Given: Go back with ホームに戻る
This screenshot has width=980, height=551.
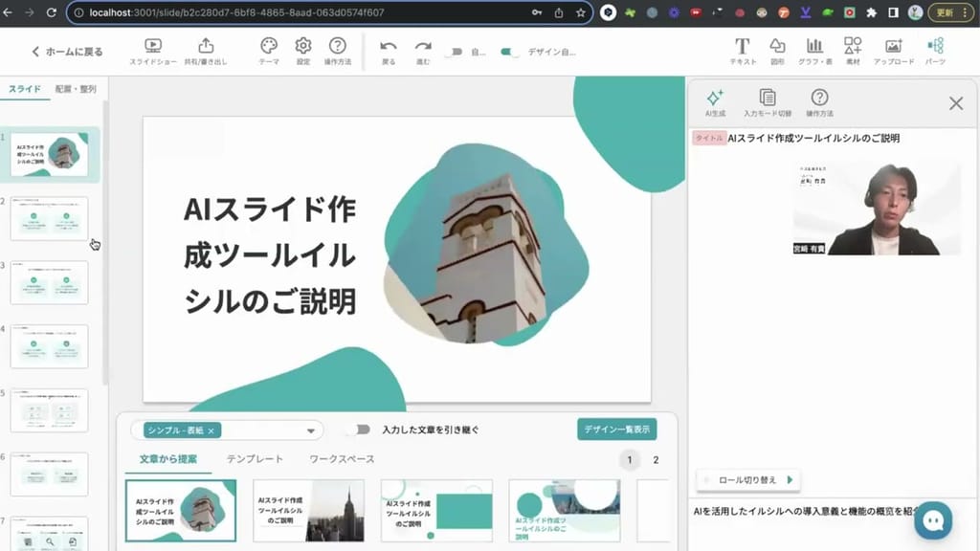Looking at the screenshot, I should [x=67, y=52].
